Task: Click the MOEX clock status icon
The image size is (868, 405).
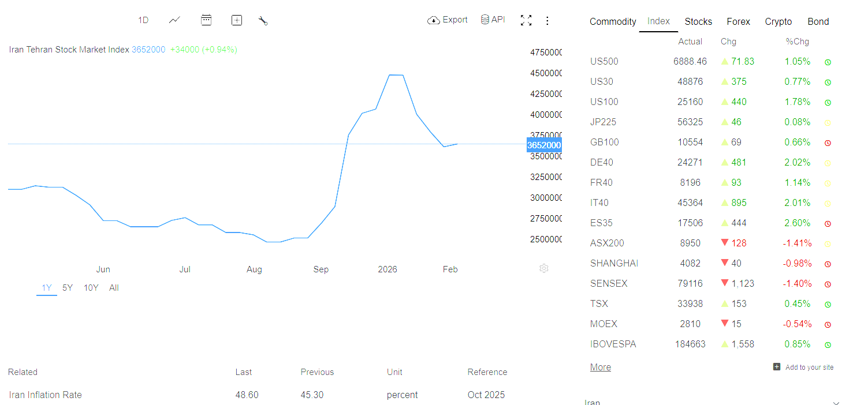Action: pyautogui.click(x=828, y=324)
